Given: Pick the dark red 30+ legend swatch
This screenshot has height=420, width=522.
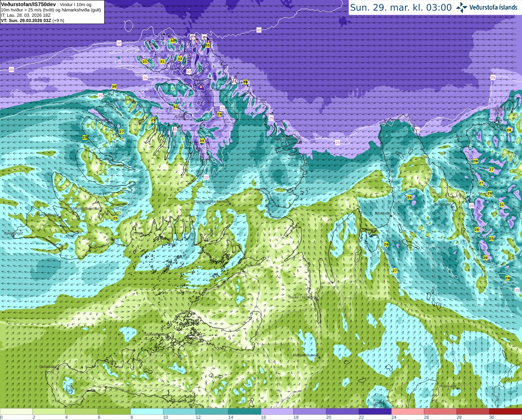Looking at the screenshot, I should (506, 411).
